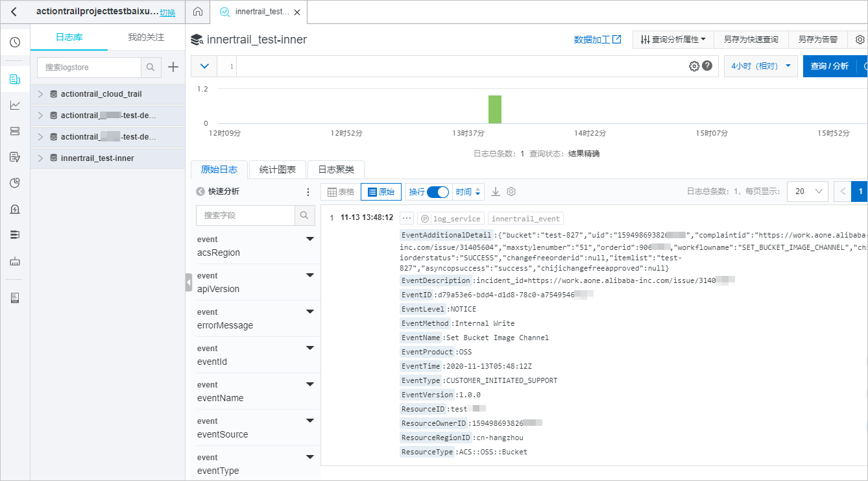
Task: Switch to the 我的关注 tab
Action: pyautogui.click(x=146, y=38)
